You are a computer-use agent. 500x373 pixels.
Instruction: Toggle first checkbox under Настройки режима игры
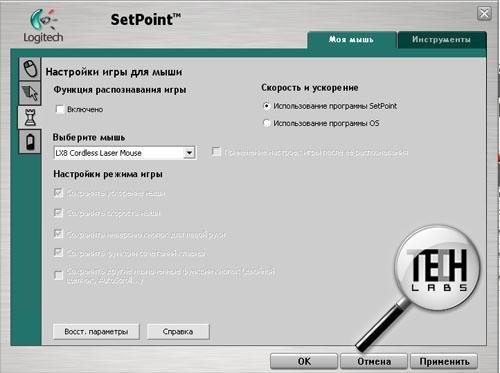[x=58, y=193]
